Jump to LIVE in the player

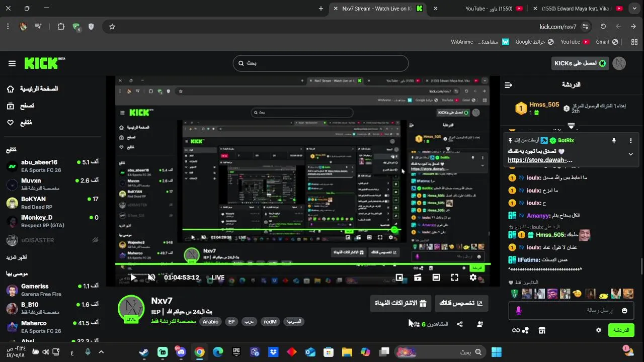(x=218, y=278)
